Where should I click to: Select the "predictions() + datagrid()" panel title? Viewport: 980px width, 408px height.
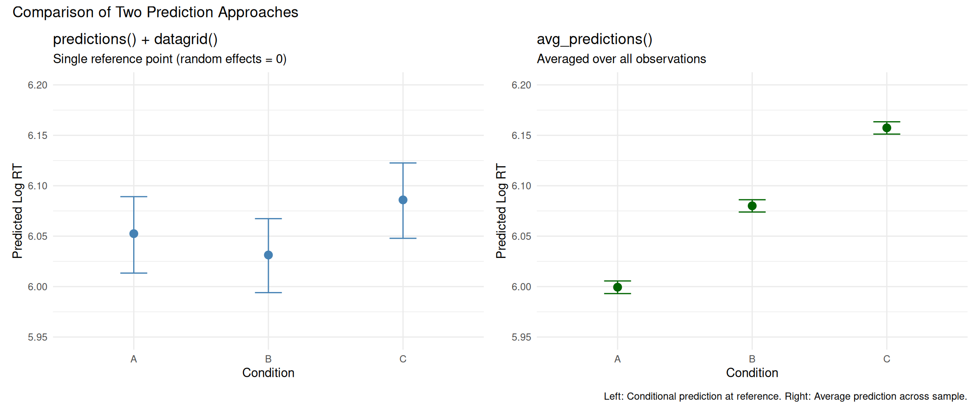[135, 39]
